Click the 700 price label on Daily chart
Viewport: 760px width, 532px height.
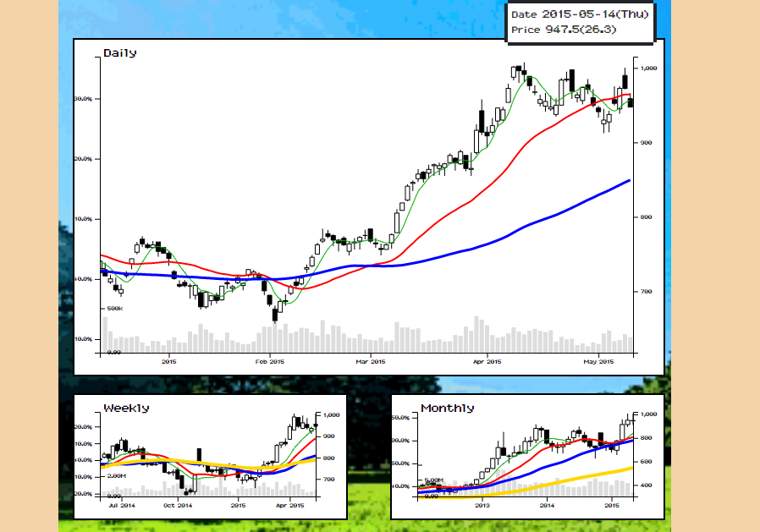647,292
